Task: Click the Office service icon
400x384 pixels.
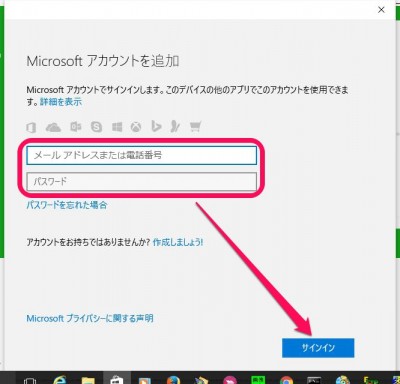Action: coord(31,127)
